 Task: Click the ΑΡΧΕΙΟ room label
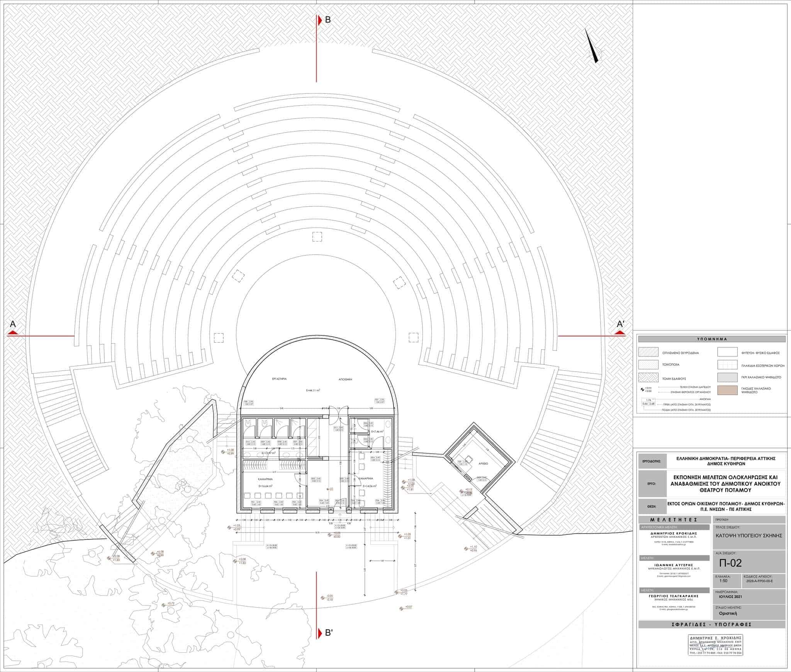tap(483, 463)
